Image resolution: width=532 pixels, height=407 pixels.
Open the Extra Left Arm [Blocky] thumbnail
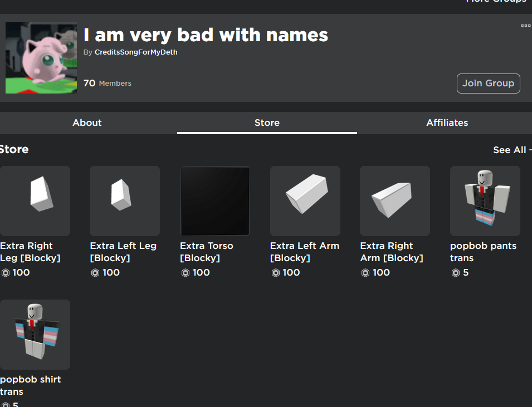tap(305, 201)
